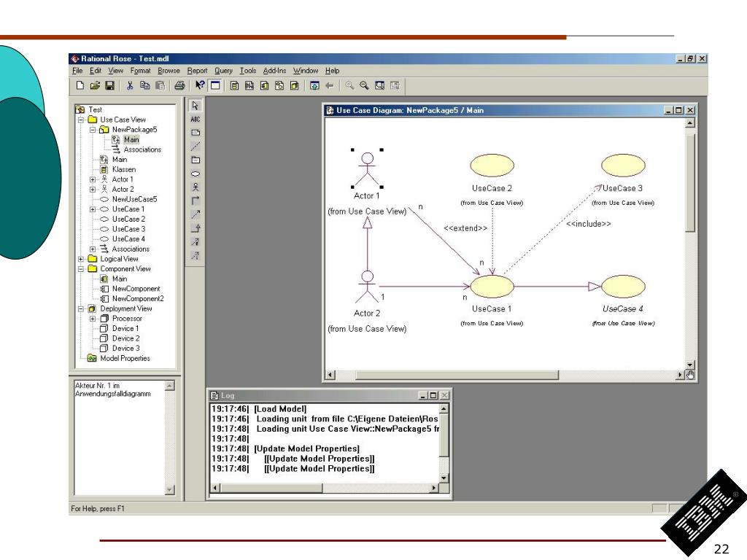Click the diagram's vertical scroll-up arrow
Viewport: 747px width, 560px height.
[x=690, y=122]
